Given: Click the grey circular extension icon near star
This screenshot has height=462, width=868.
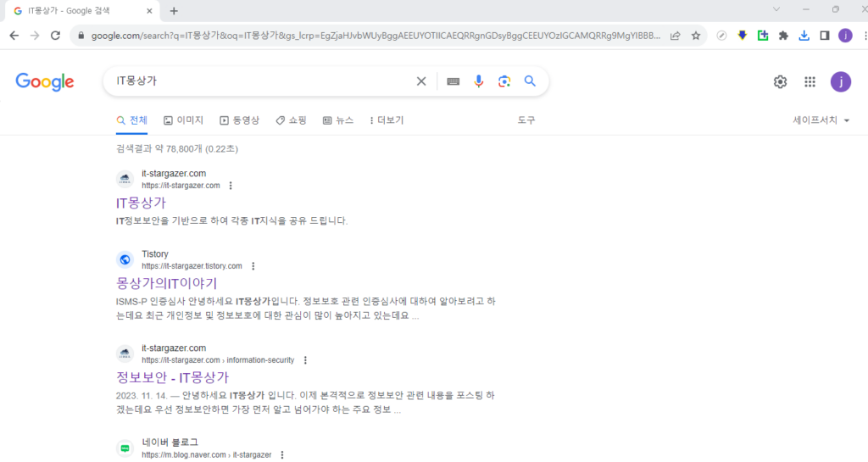Looking at the screenshot, I should pyautogui.click(x=721, y=36).
